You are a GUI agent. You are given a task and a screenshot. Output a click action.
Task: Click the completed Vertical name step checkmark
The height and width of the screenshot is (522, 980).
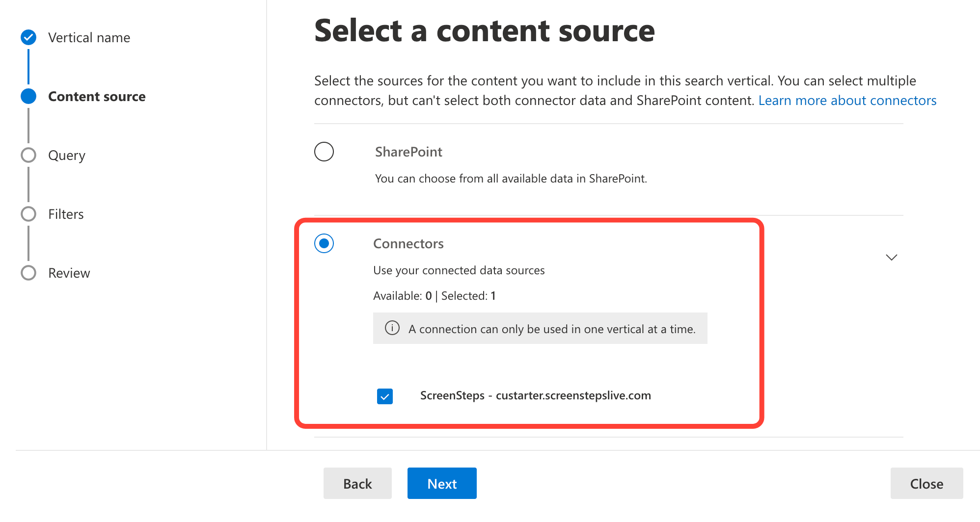(28, 37)
